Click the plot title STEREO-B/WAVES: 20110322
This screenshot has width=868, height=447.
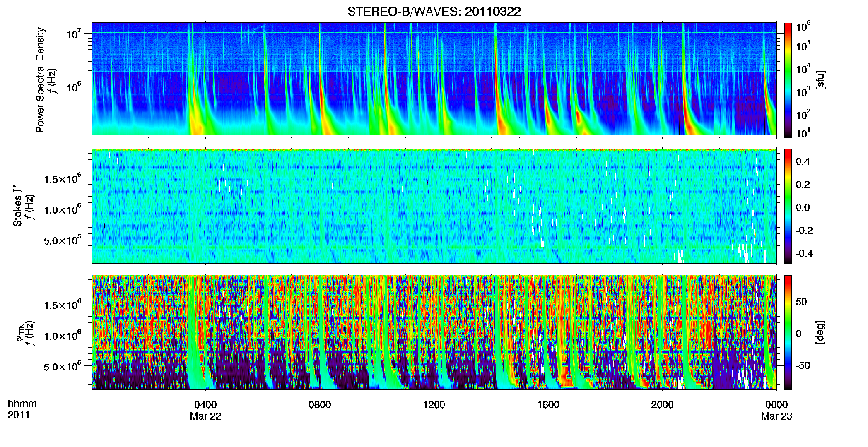[434, 12]
